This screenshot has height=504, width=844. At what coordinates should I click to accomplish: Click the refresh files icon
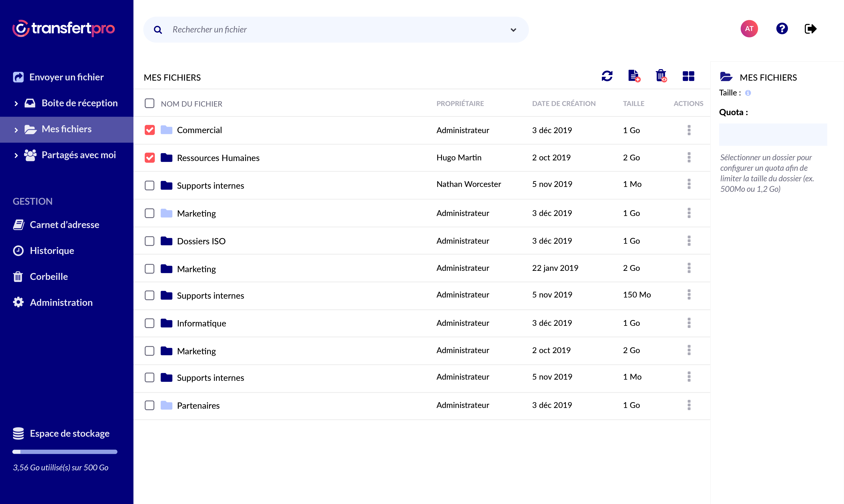point(607,76)
